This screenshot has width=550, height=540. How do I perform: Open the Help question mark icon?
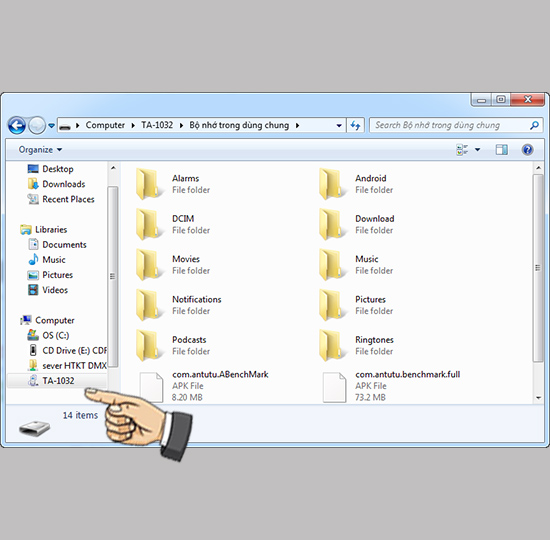(527, 150)
